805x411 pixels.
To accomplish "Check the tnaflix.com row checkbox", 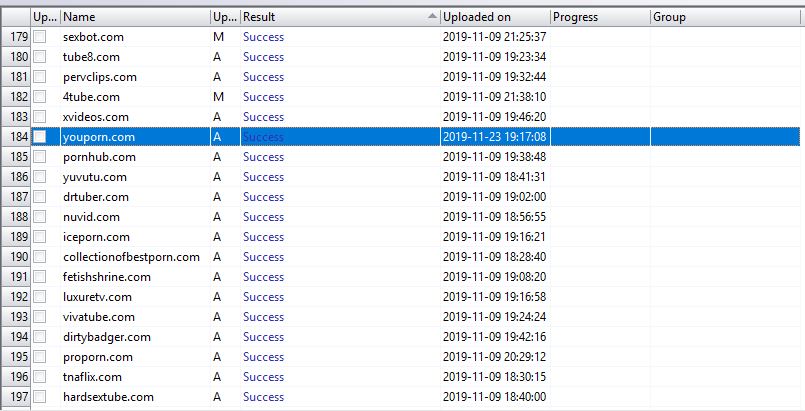I will [40, 377].
